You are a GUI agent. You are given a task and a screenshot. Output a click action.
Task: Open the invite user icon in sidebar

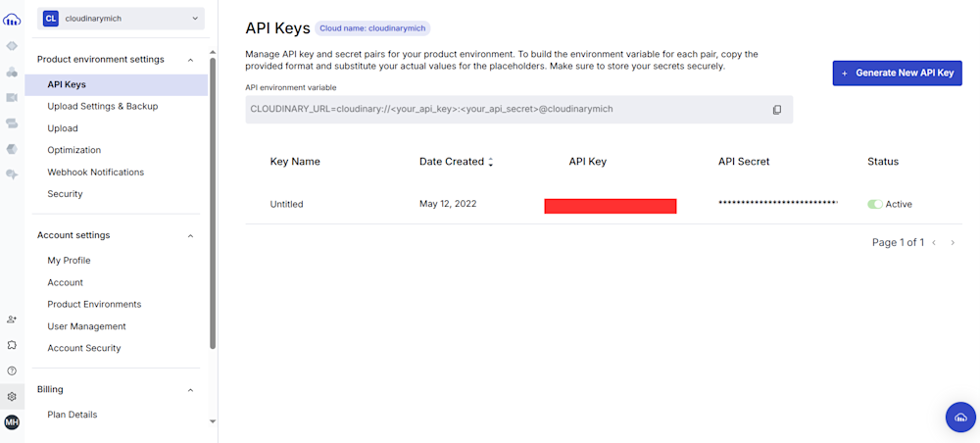pyautogui.click(x=12, y=320)
